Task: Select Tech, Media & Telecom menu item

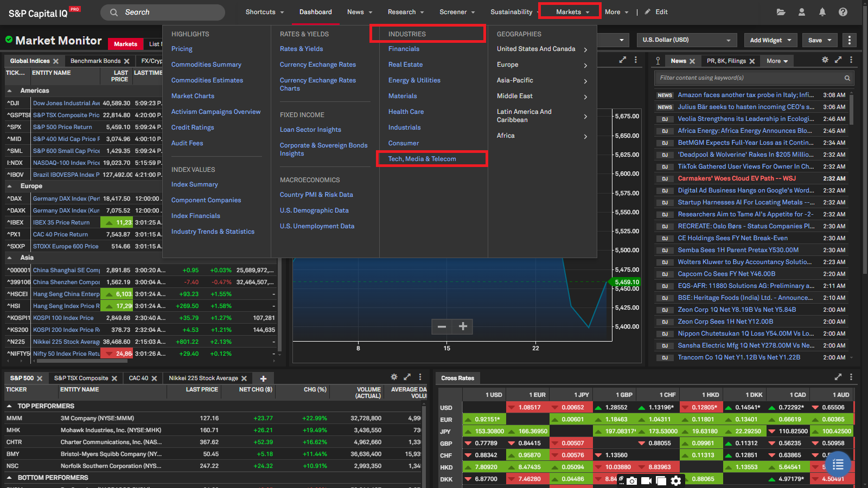Action: (x=422, y=159)
